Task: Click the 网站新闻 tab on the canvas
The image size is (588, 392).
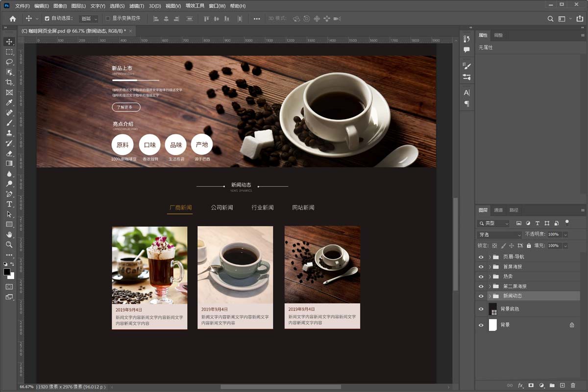Action: coord(303,208)
